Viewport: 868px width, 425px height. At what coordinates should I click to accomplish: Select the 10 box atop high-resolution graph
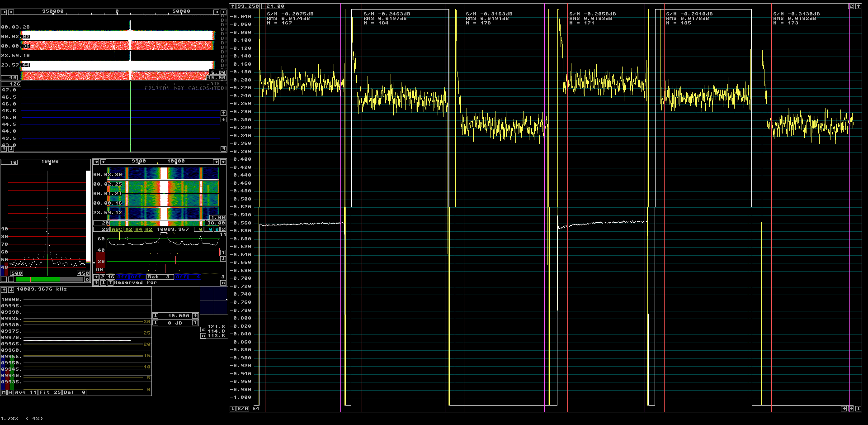(9, 162)
